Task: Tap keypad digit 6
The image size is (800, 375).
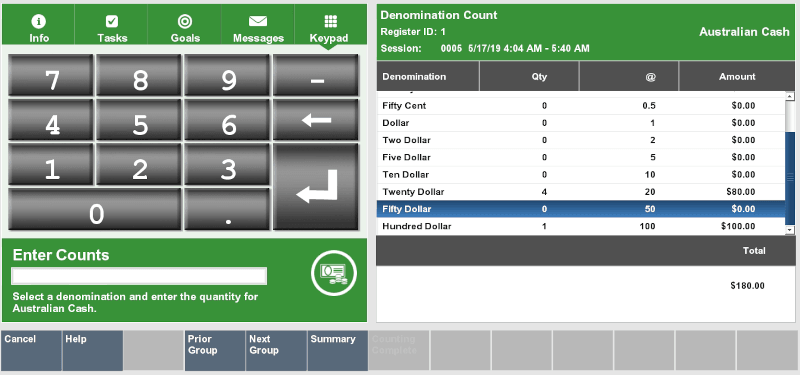Action: coord(227,120)
